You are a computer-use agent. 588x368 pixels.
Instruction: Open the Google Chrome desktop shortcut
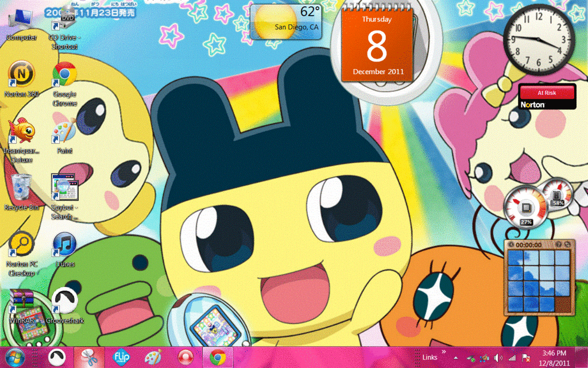[x=64, y=85]
